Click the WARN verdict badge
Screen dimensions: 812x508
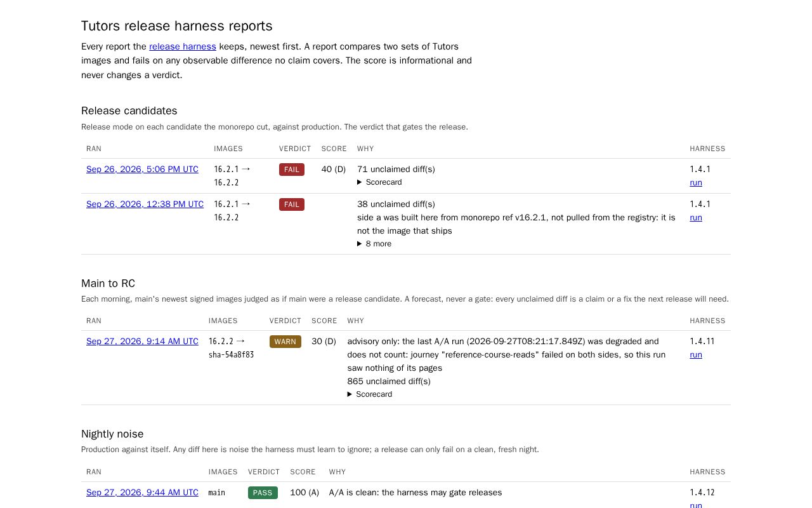[285, 342]
